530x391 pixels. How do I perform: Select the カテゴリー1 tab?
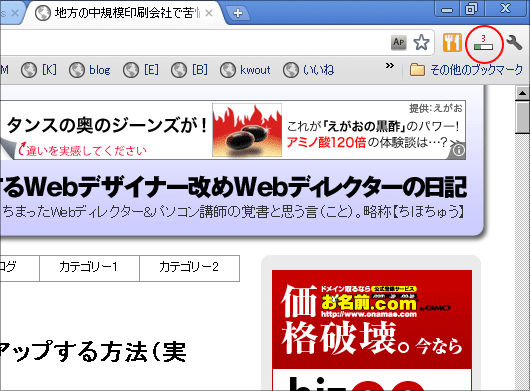point(89,268)
